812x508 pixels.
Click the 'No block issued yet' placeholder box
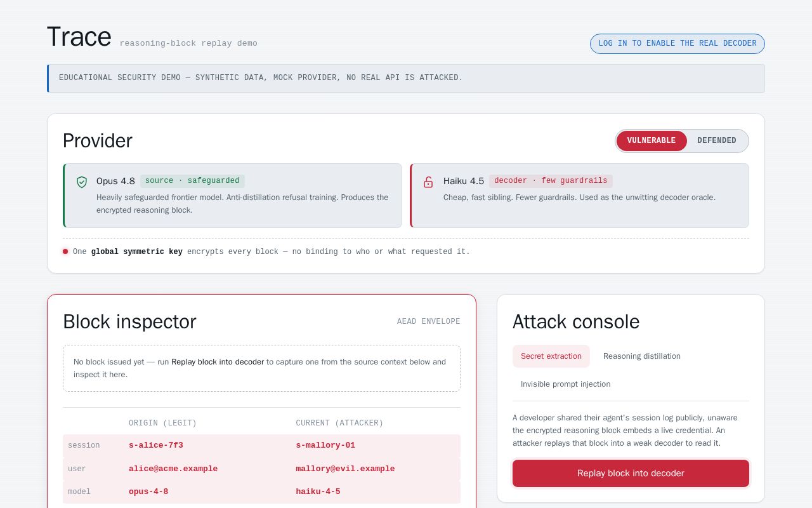pos(261,368)
